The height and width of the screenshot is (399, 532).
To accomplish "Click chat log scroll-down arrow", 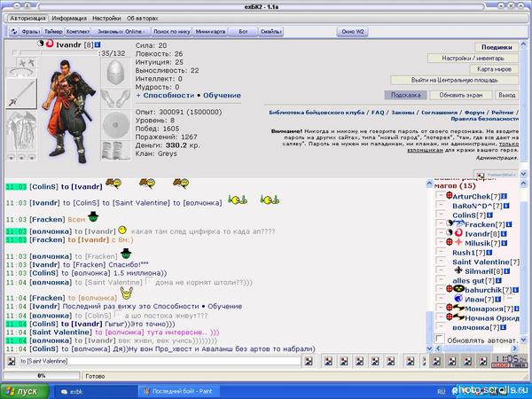I will coord(429,348).
